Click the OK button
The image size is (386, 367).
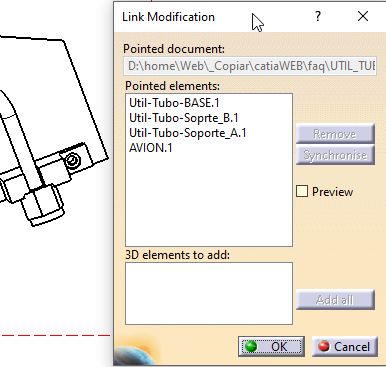pos(271,346)
